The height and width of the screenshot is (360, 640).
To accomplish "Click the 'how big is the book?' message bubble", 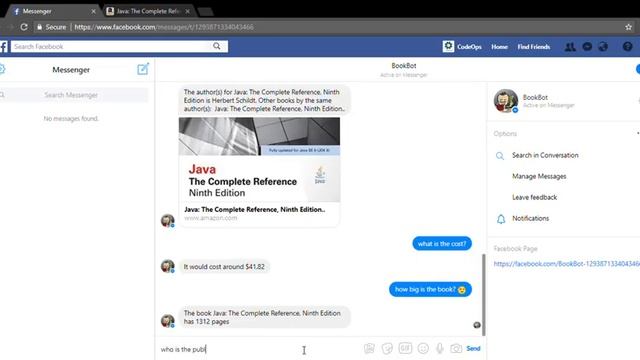I will click(430, 289).
